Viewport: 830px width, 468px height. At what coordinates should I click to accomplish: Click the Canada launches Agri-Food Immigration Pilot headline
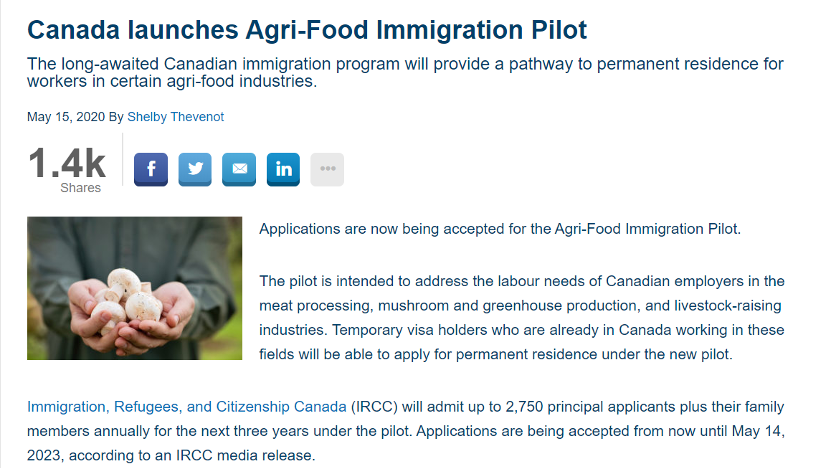point(307,29)
